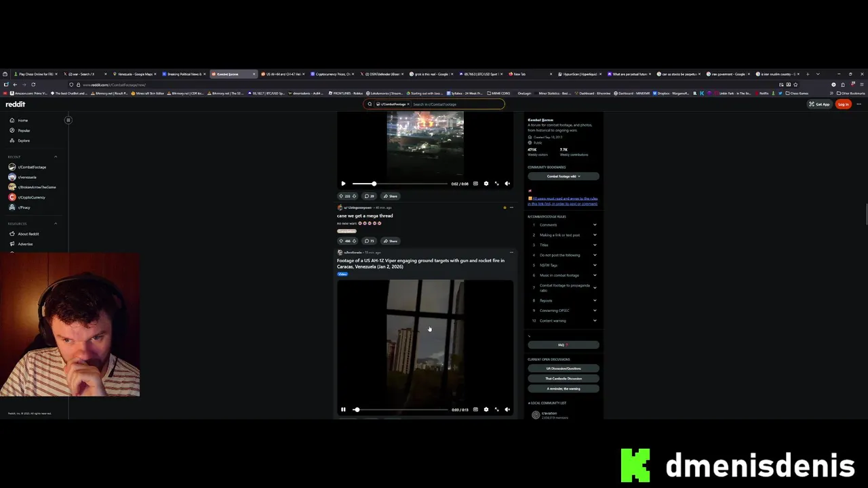
Task: Downvote the mega thread post
Action: pos(355,241)
